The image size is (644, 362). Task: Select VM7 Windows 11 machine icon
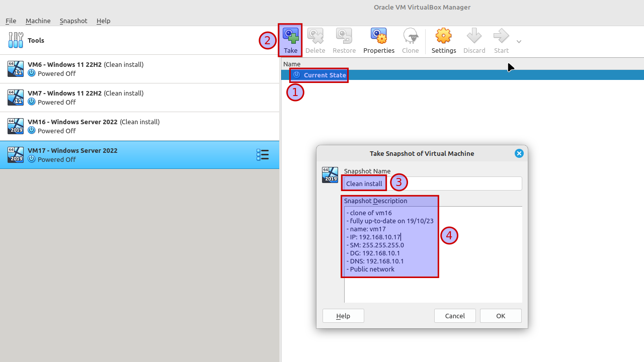pyautogui.click(x=16, y=98)
